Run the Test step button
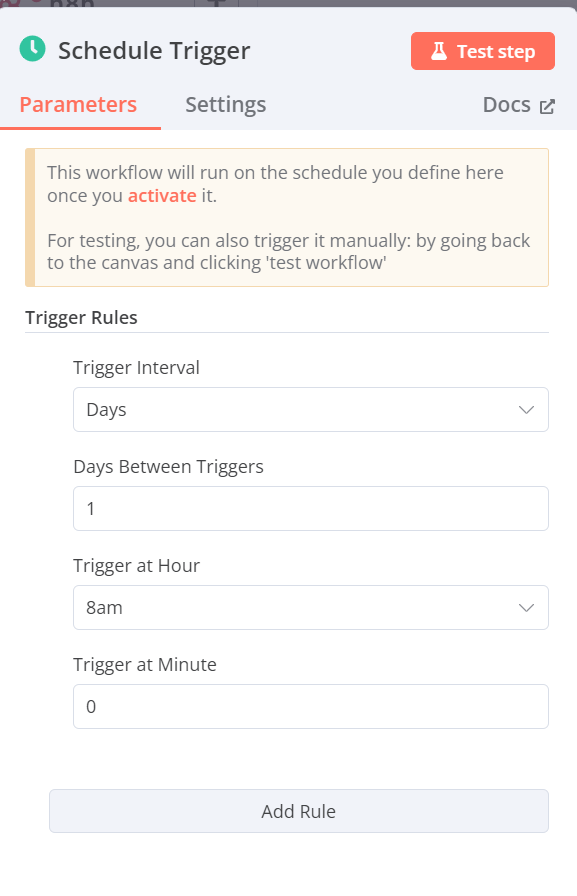Screen dimensions: 577x896 (483, 51)
